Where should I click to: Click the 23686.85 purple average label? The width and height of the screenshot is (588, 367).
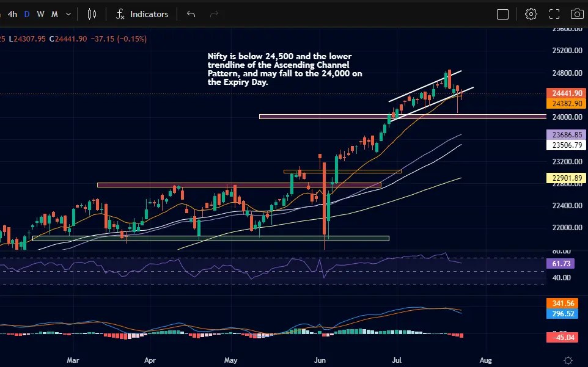tap(566, 134)
